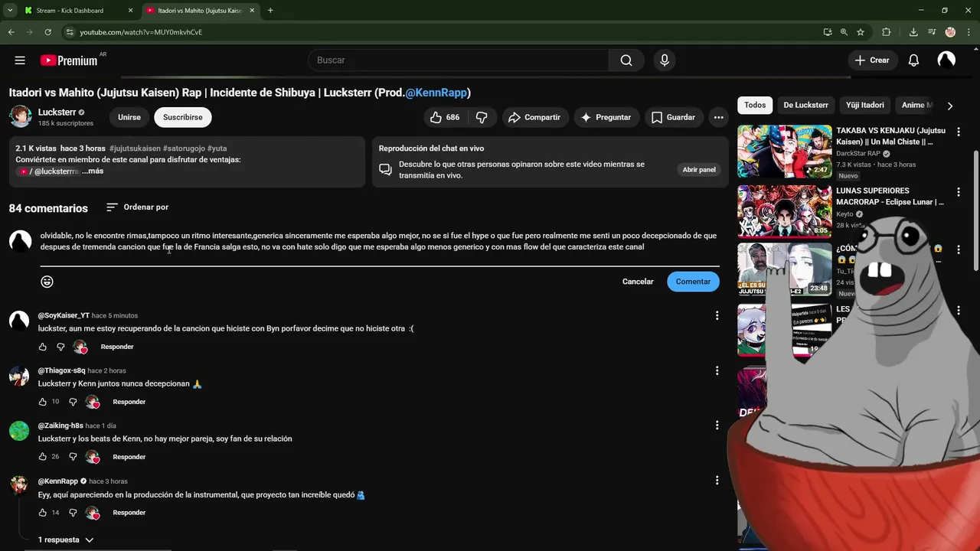
Task: Open menu for @SoyKaiser_YT's comment
Action: pos(717,315)
